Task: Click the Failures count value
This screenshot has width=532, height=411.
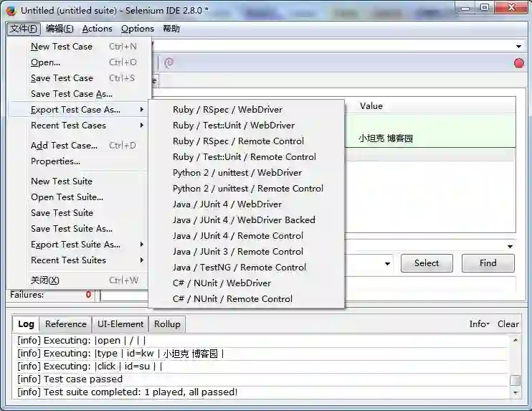Action: click(x=88, y=295)
